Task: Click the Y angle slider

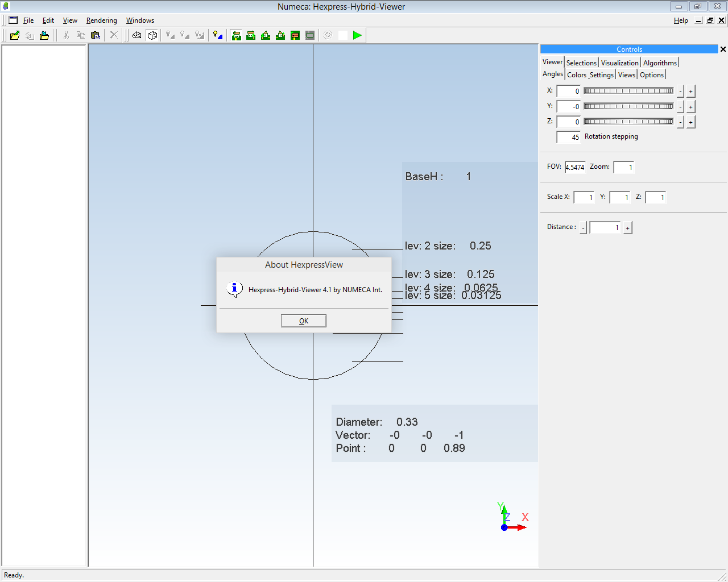Action: (x=628, y=106)
